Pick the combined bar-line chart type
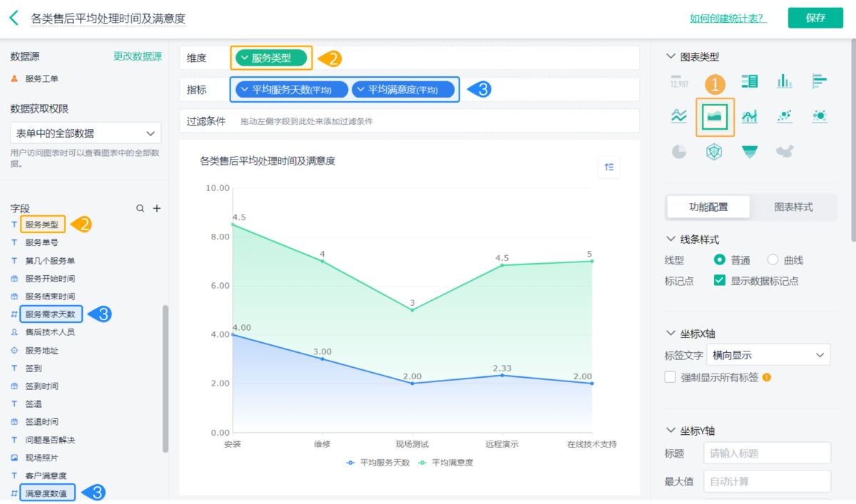Viewport: 856px width, 504px height. point(749,116)
